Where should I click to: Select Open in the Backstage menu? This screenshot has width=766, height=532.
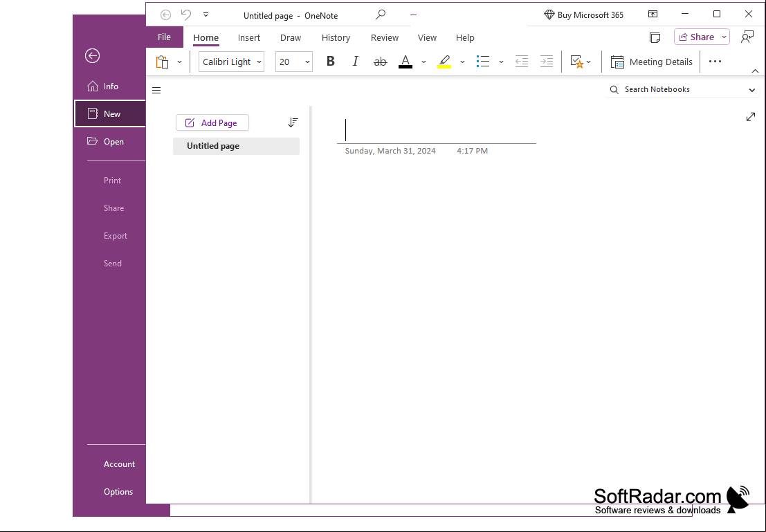[x=110, y=142]
